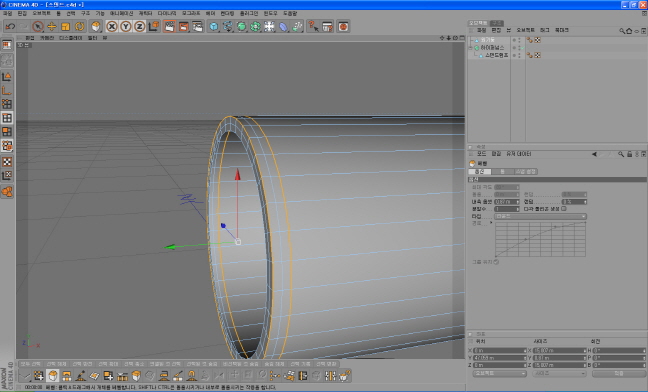Select the Rotate tool
This screenshot has width=648, height=392.
79,26
